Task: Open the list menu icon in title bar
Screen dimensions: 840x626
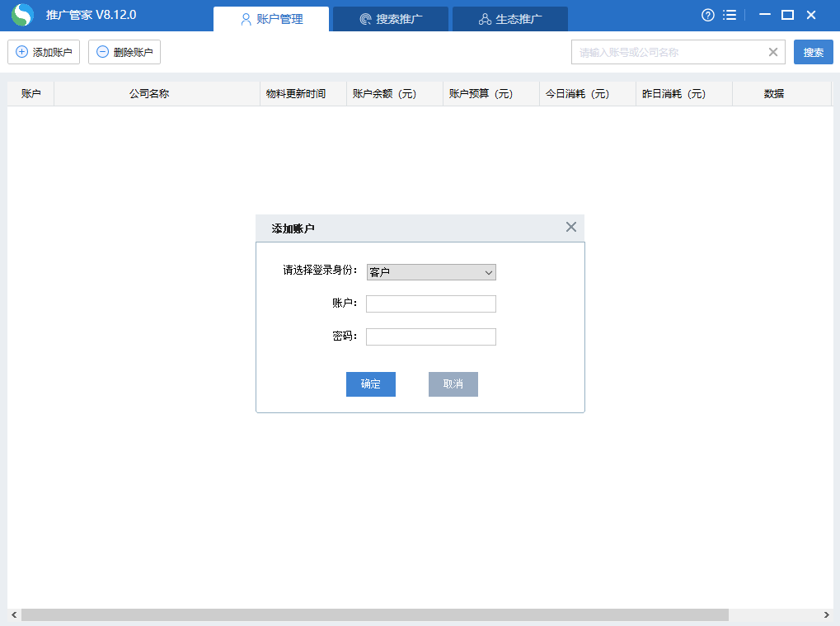Action: click(730, 16)
